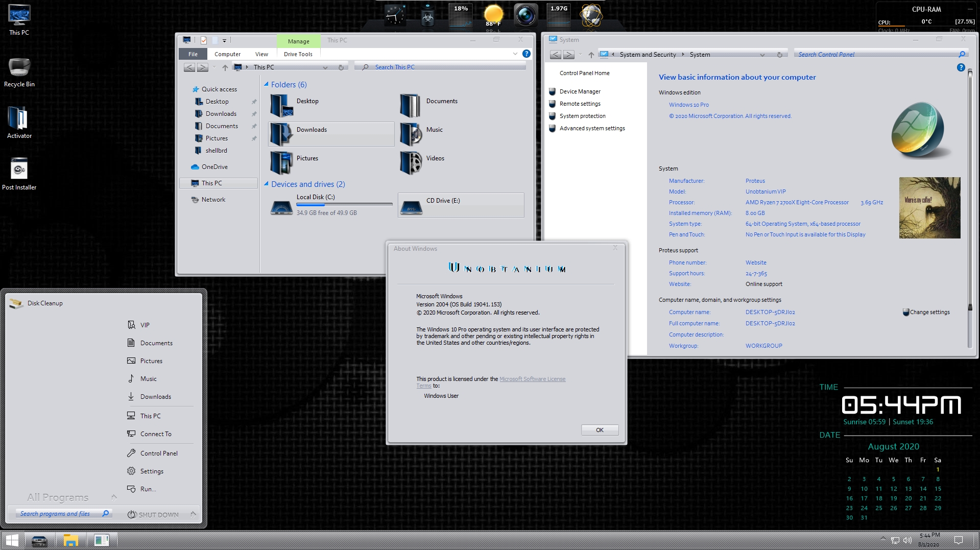Open the File tab in Explorer
Screen dimensions: 980x550
193,54
